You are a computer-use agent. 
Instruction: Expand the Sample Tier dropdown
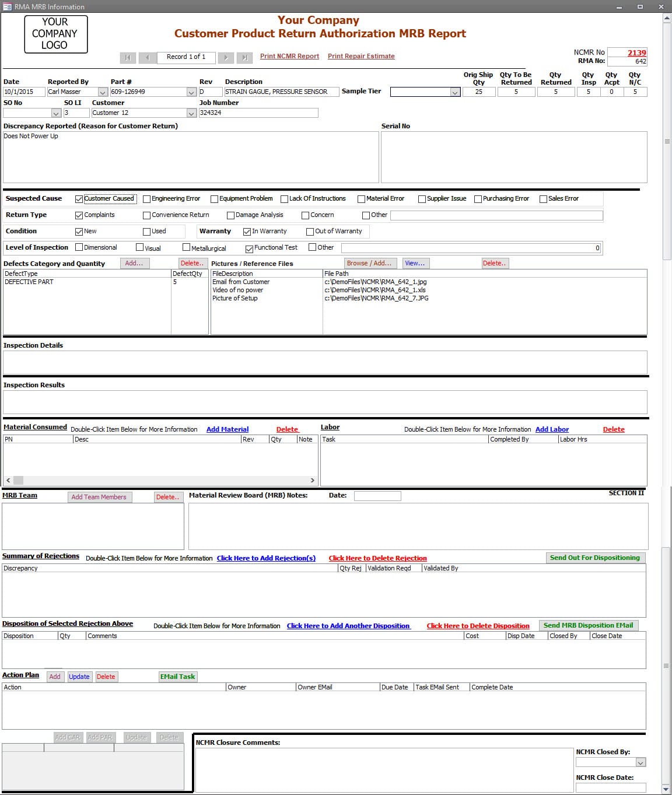point(455,92)
